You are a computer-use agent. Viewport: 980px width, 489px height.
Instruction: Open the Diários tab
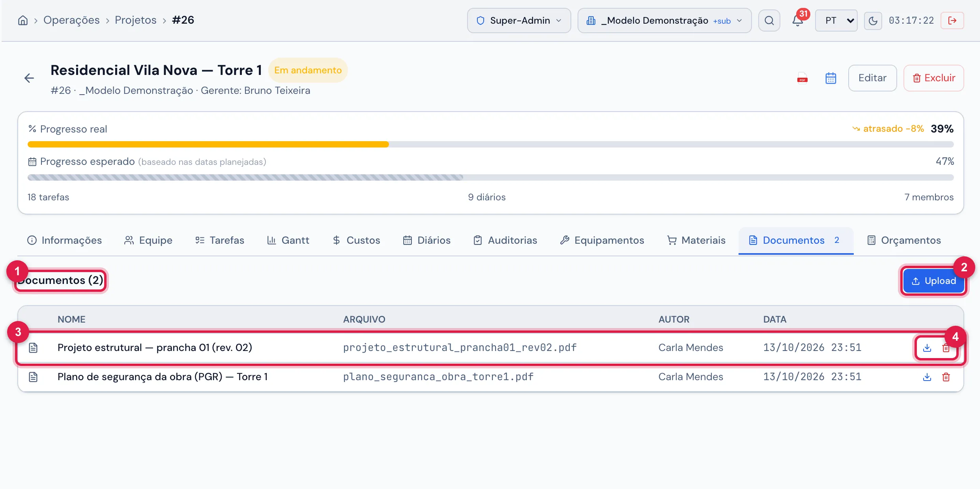(426, 240)
